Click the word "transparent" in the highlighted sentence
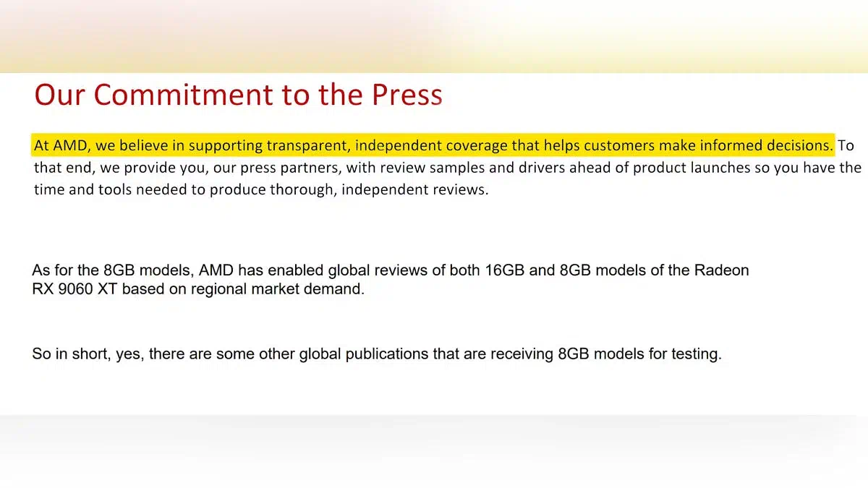Screen dimensions: 868x488 pos(308,145)
